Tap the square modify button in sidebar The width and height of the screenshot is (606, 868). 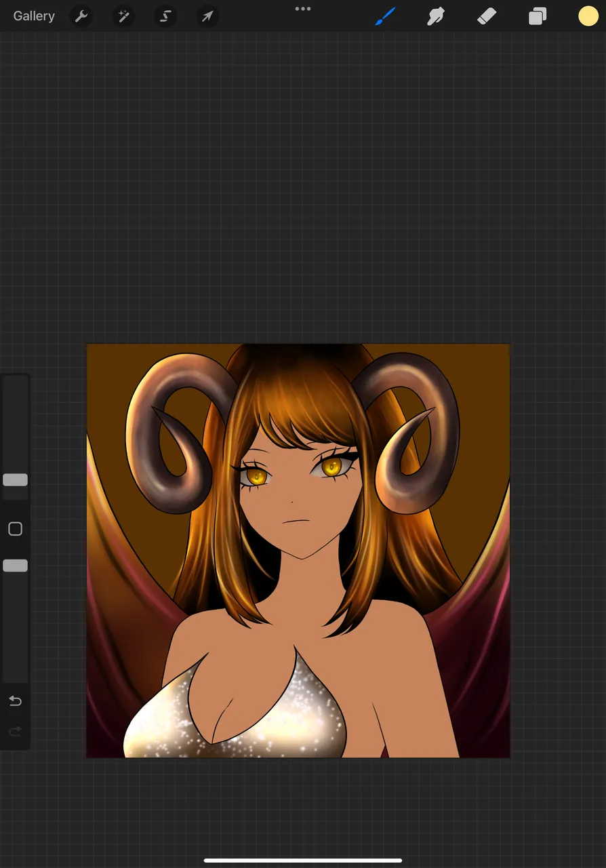click(x=15, y=529)
